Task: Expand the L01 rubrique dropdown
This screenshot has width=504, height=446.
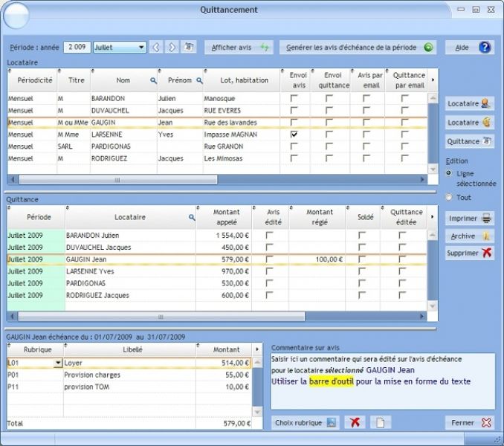Action: coord(58,363)
